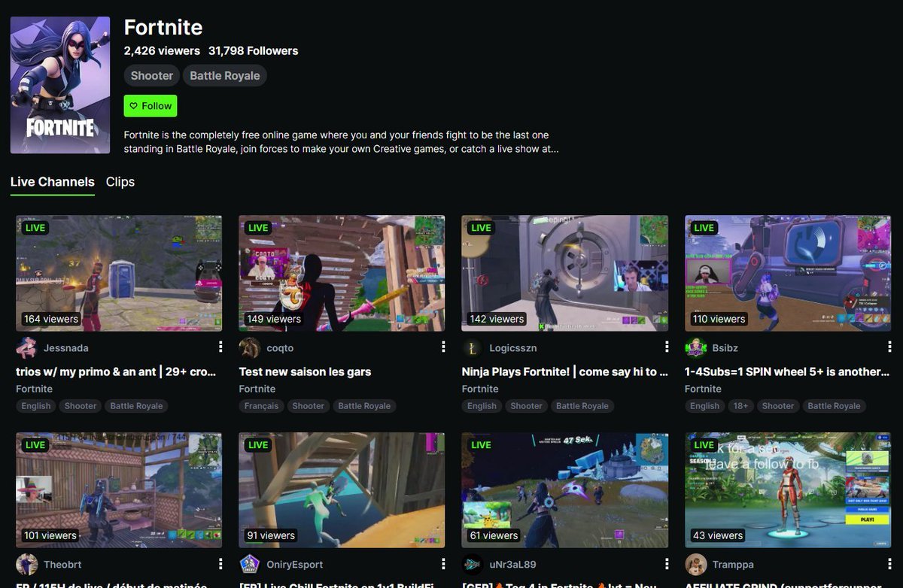
Task: Open stream title 'Test new saison les gars'
Action: 305,371
